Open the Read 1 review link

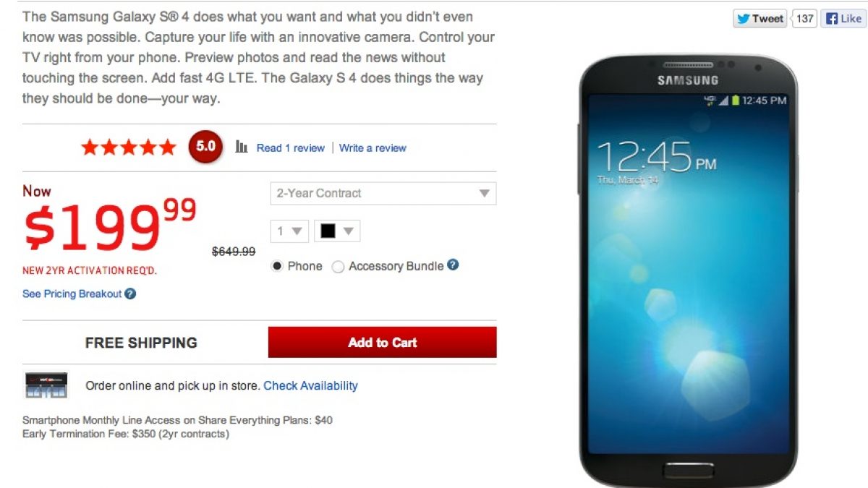click(291, 147)
